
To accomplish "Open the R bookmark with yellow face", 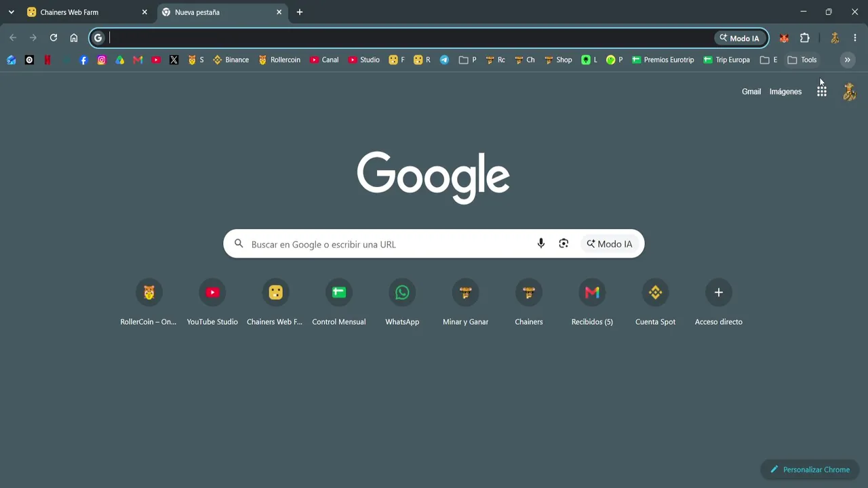I will click(x=422, y=60).
